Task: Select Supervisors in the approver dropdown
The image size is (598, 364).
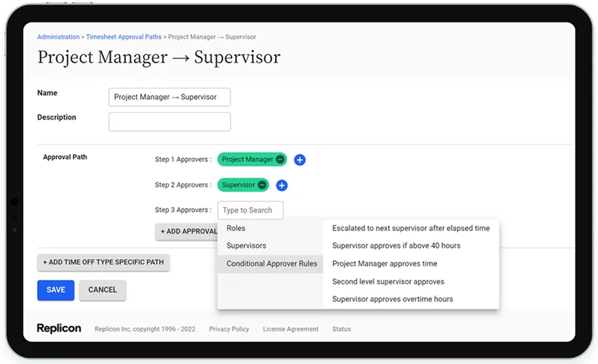Action: click(246, 245)
